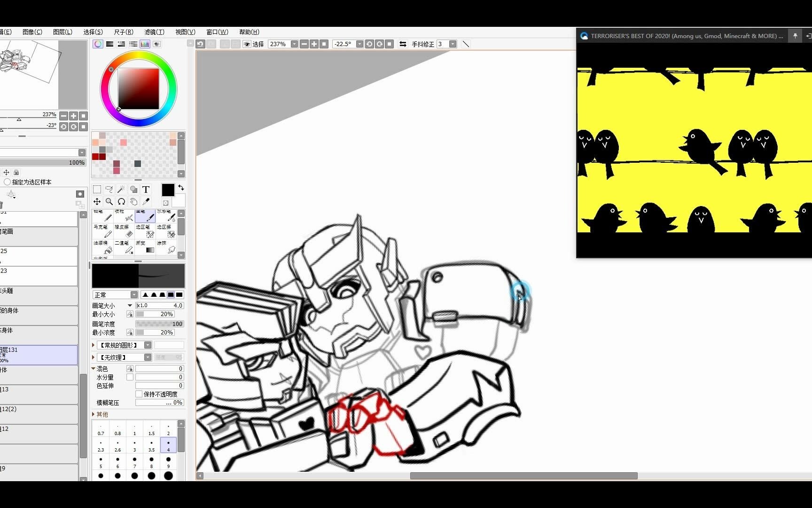Choose the 铅笔 pencil brush
The width and height of the screenshot is (812, 508).
point(103,215)
